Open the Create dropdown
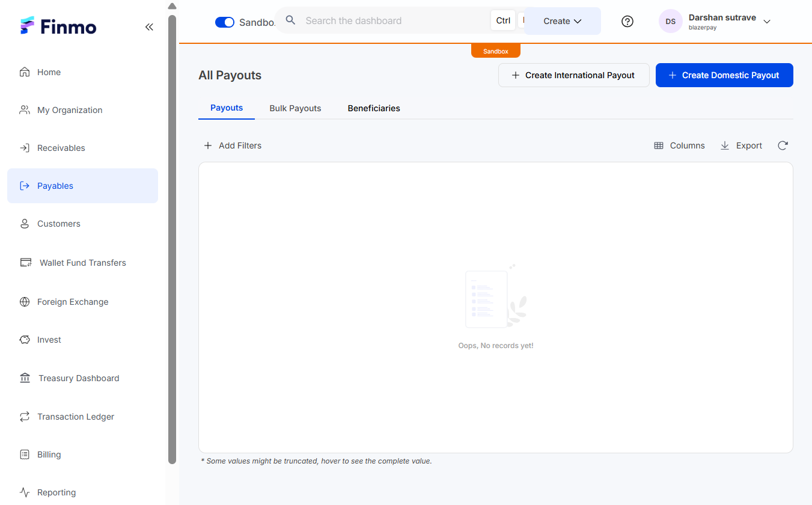The height and width of the screenshot is (505, 812). point(563,21)
